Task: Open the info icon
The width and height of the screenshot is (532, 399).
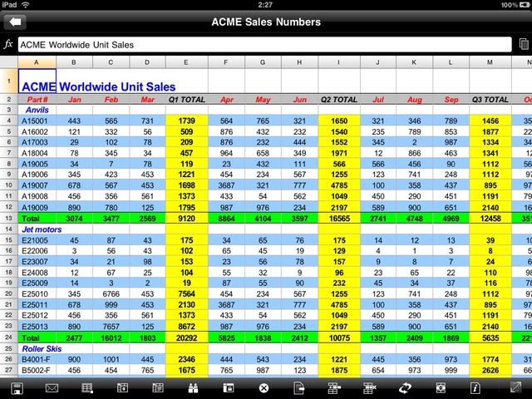Action: tap(475, 388)
